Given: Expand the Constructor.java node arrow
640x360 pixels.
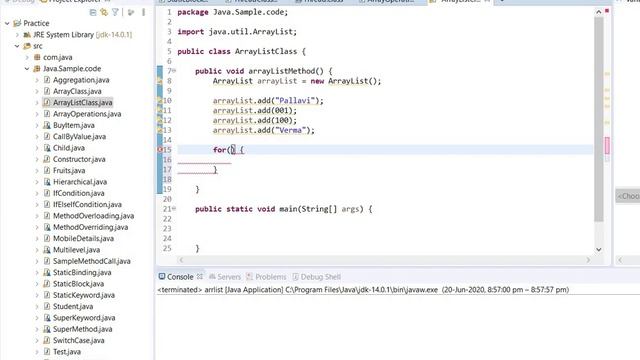Looking at the screenshot, I should 37,159.
